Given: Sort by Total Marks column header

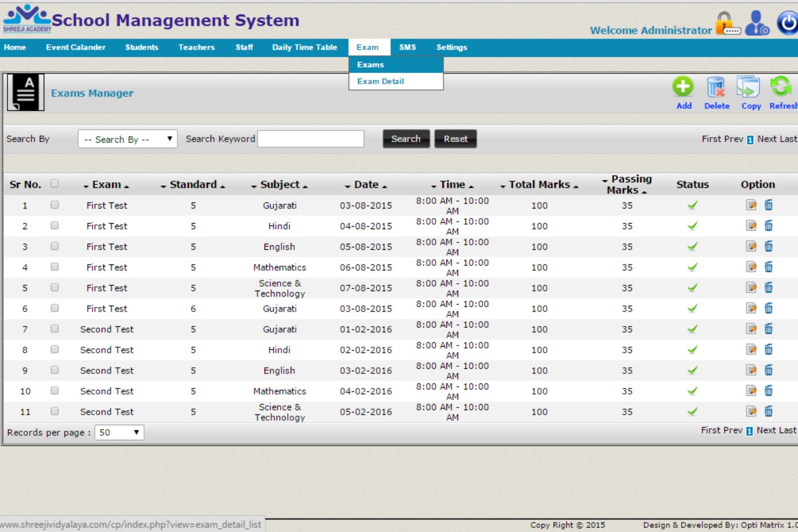Looking at the screenshot, I should click(539, 184).
